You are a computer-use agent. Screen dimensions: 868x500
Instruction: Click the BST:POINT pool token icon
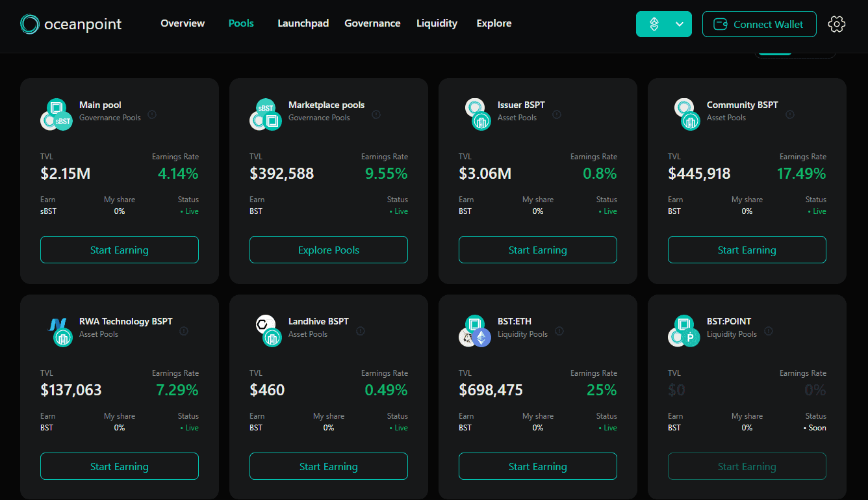(x=683, y=330)
